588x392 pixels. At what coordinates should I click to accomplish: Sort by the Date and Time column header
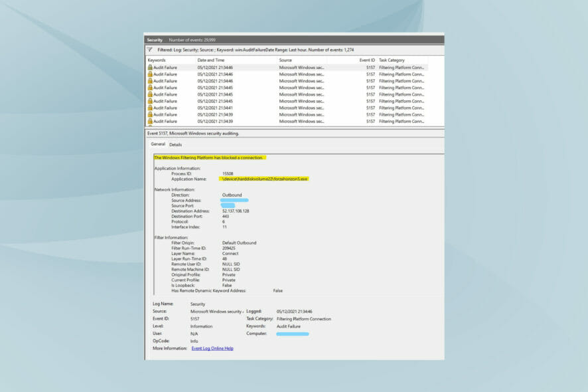click(211, 60)
